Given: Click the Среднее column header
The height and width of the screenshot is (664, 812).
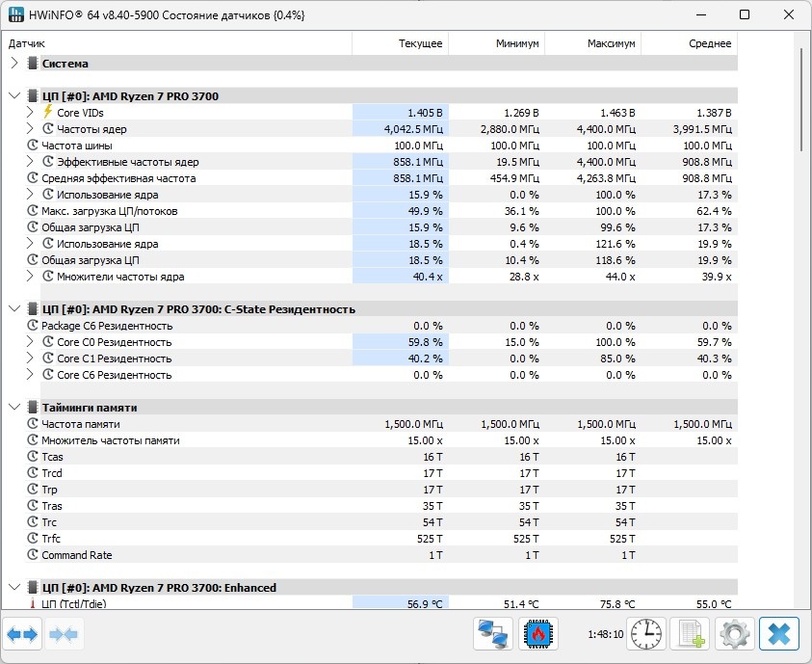Looking at the screenshot, I should [690, 43].
